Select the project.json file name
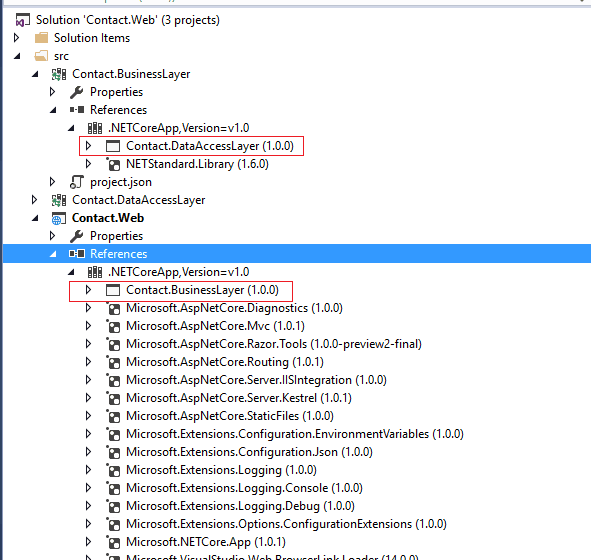591x560 pixels. click(121, 182)
